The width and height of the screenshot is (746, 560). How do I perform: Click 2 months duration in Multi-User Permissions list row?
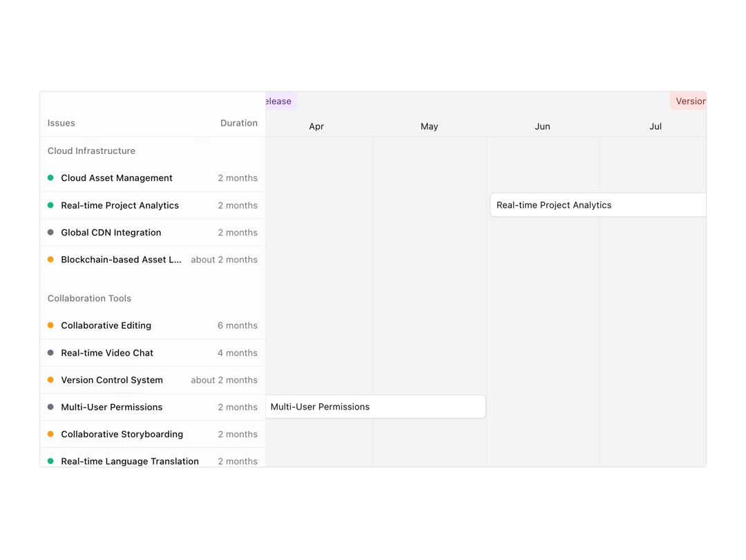[x=238, y=407]
